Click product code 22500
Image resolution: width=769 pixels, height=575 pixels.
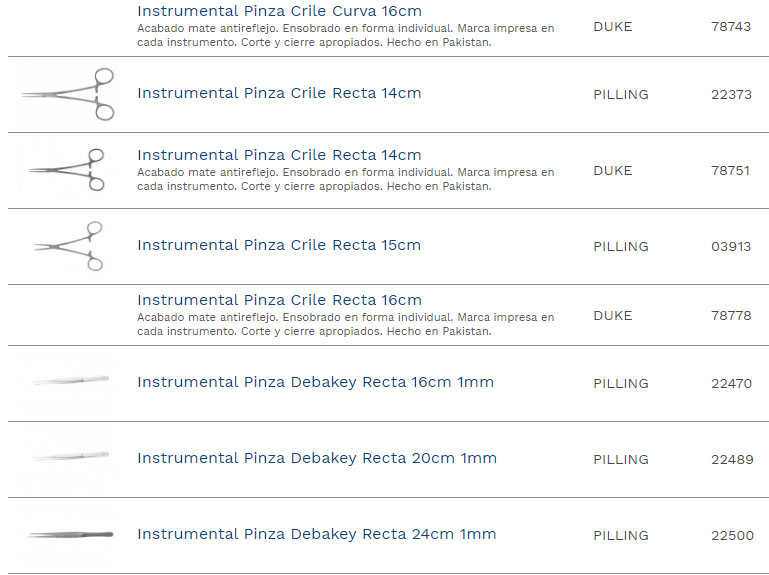pyautogui.click(x=732, y=536)
